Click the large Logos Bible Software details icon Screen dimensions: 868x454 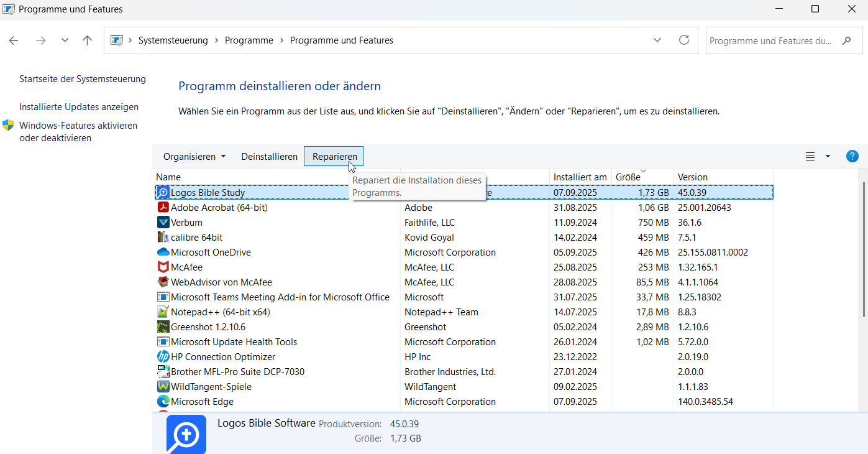point(186,434)
